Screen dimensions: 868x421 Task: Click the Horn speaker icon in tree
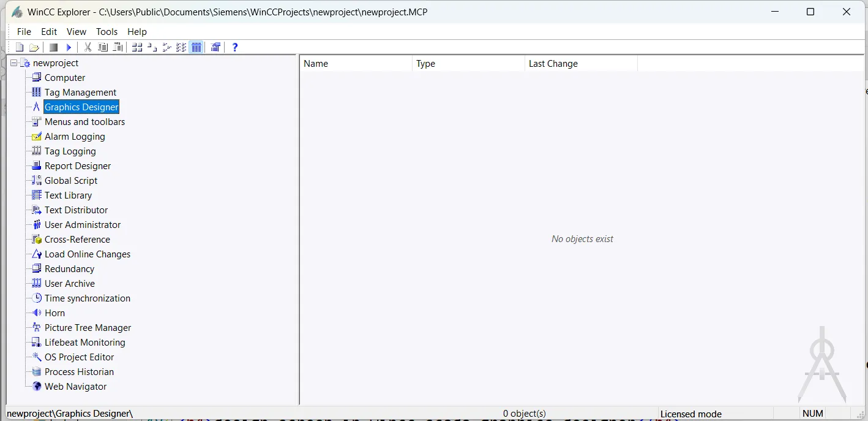coord(37,313)
